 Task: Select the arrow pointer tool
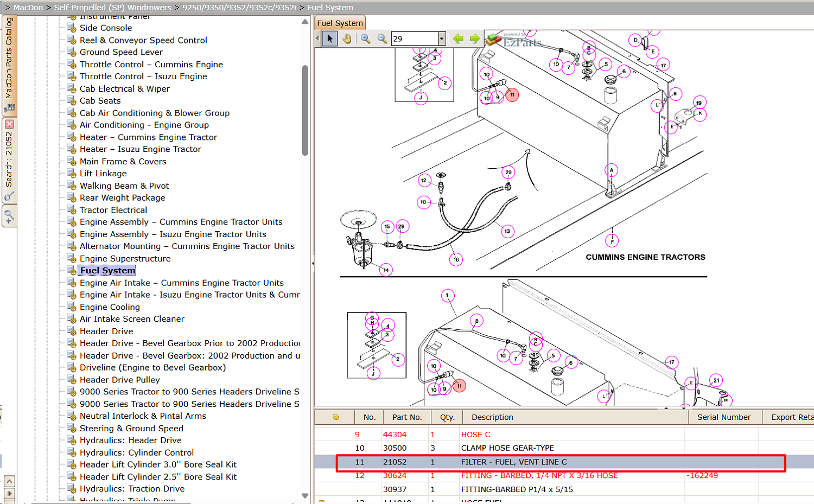(329, 39)
